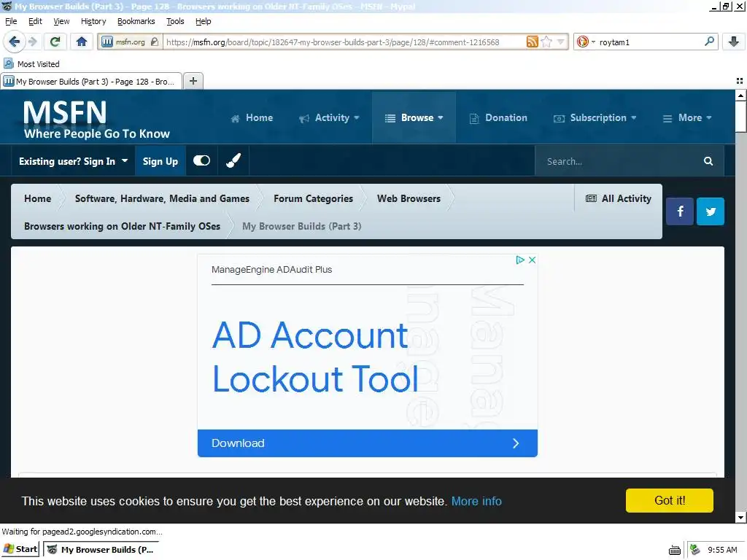Click the My Browser Builds taskbar button
The image size is (747, 560).
(x=101, y=549)
